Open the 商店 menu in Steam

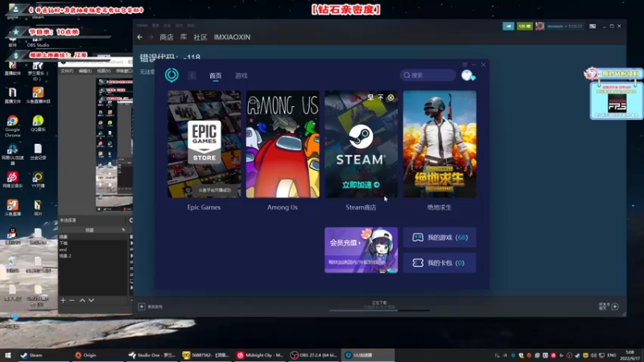pos(167,37)
